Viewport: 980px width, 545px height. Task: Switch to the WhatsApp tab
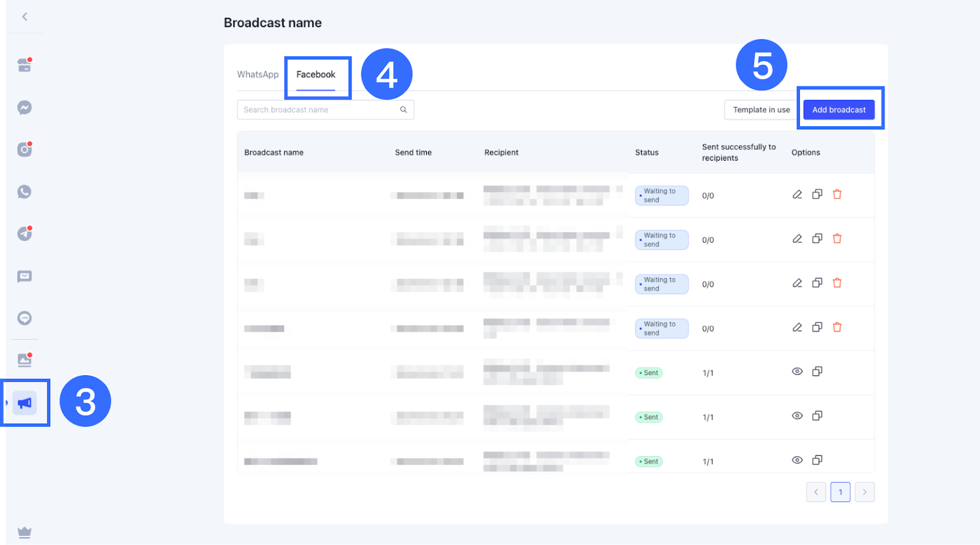click(x=258, y=74)
